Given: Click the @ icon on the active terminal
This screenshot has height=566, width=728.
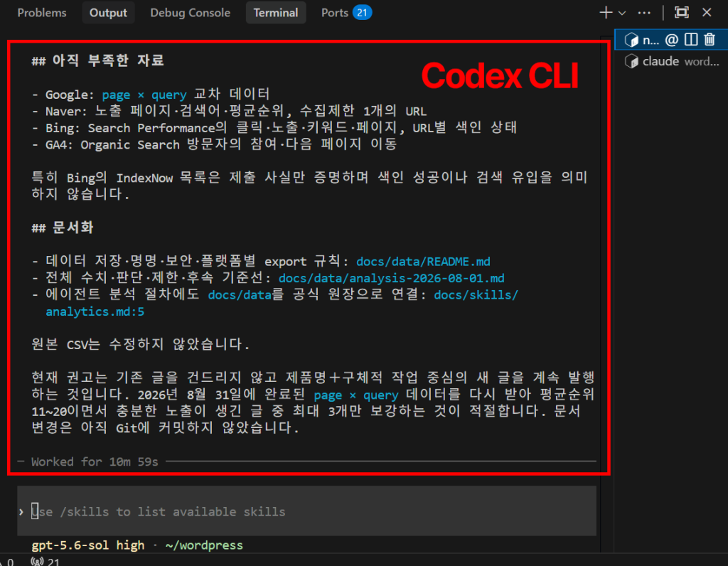Looking at the screenshot, I should (x=671, y=40).
